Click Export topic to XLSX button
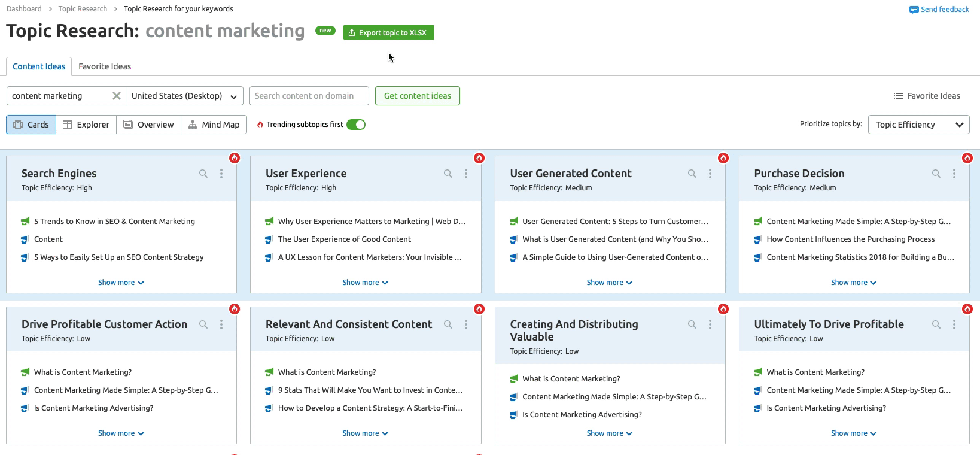Screen dimensions: 980x455 click(x=388, y=32)
